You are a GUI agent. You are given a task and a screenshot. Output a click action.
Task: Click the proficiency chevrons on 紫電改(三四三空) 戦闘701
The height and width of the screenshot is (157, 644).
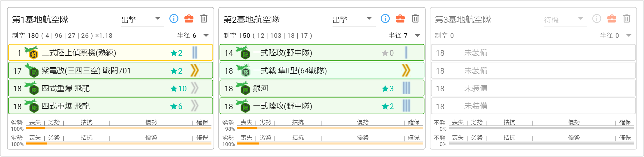click(x=195, y=70)
